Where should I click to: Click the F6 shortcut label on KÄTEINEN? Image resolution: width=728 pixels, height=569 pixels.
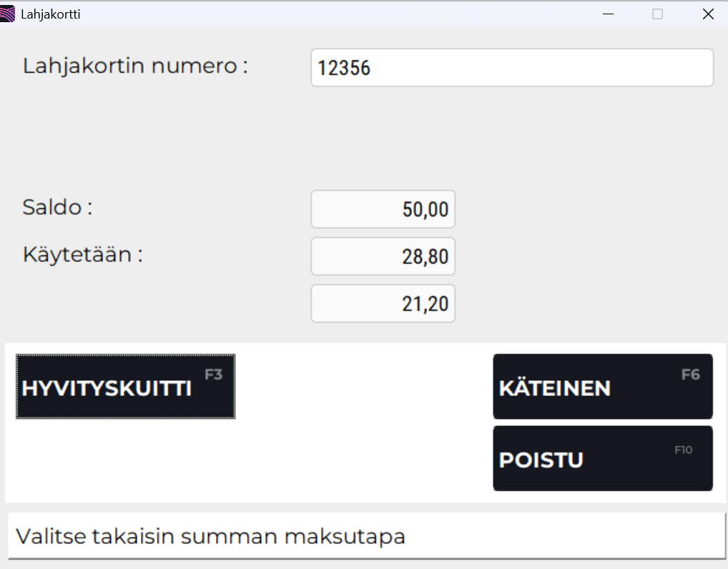tap(690, 374)
